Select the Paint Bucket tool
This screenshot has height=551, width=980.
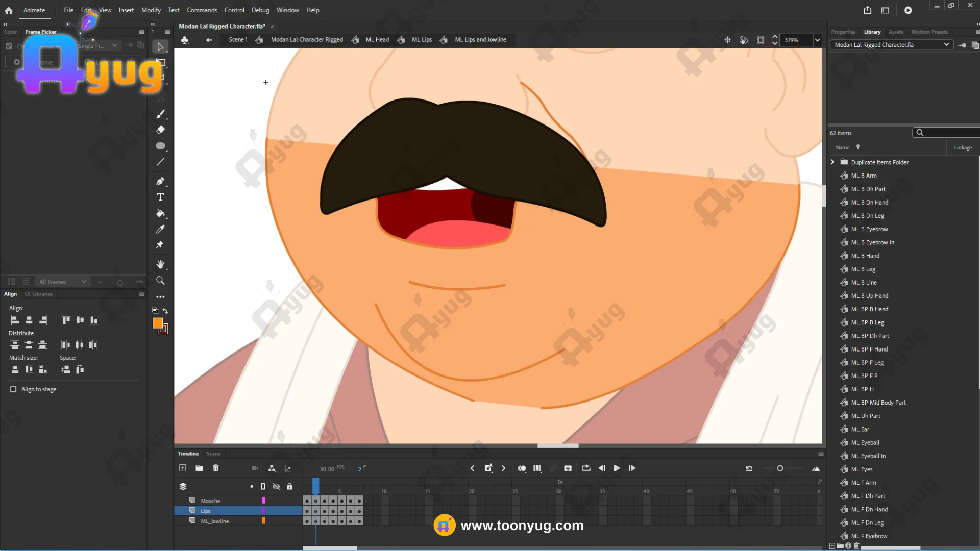tap(160, 213)
